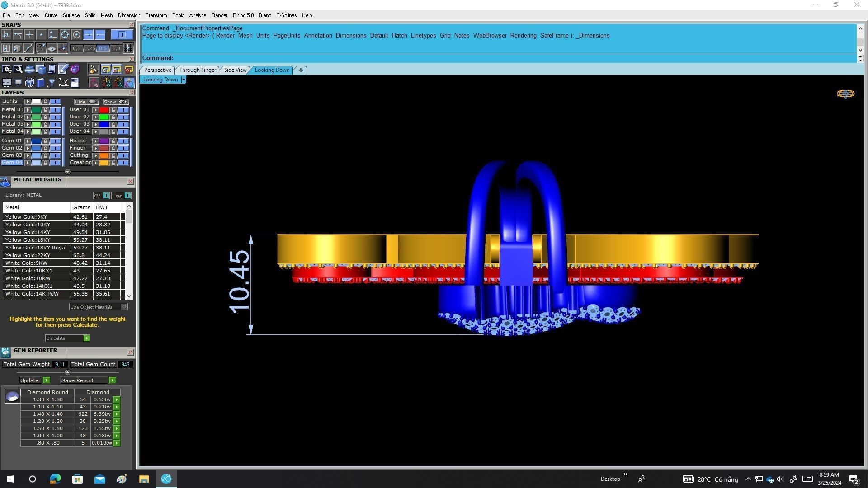Expand layers panel with bottom arrow
868x488 pixels.
(x=68, y=172)
